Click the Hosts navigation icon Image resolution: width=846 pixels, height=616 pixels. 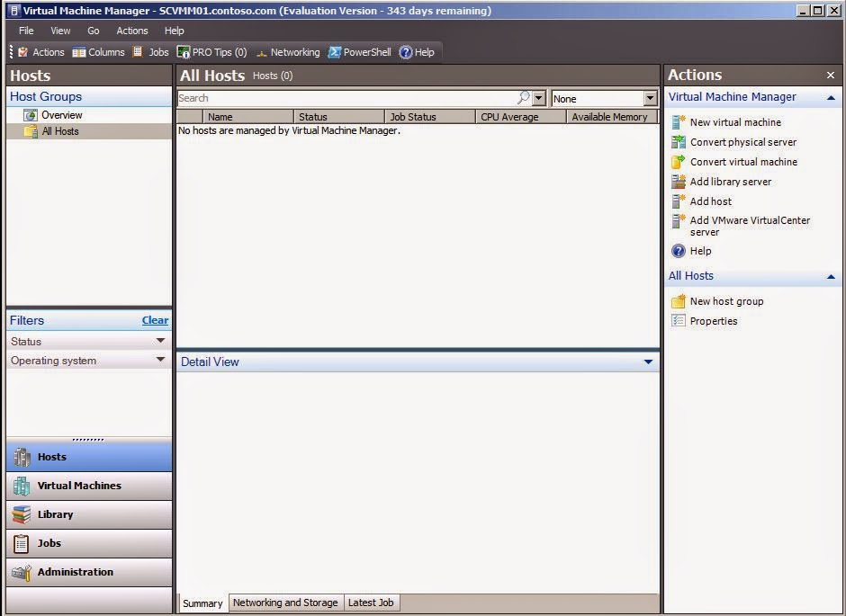click(22, 457)
